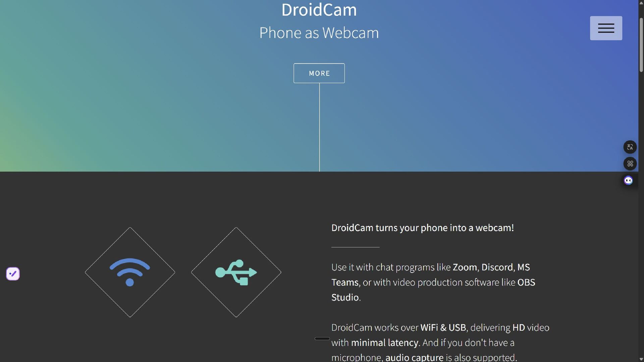This screenshot has width=644, height=362.
Task: Click the bold 'Zoom' text
Action: point(465,267)
